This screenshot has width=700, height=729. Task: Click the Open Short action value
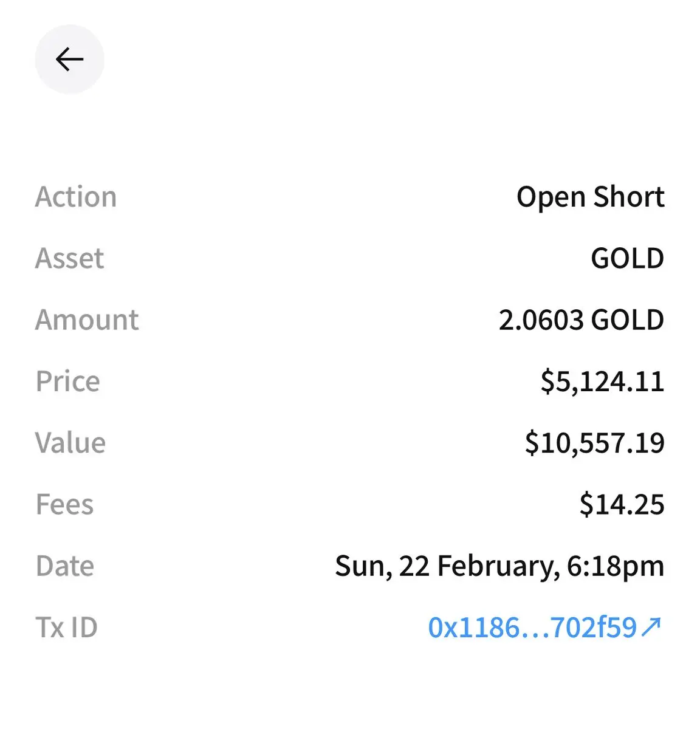pyautogui.click(x=590, y=197)
